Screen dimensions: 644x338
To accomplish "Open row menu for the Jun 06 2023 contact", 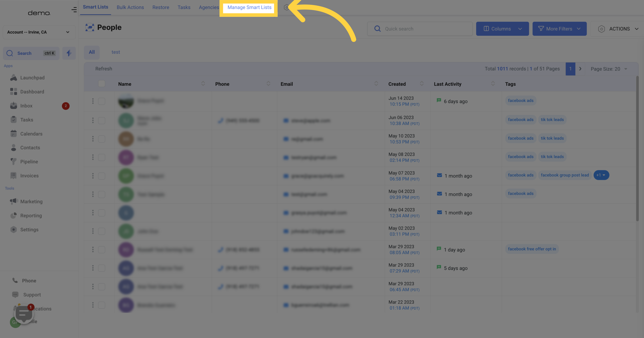I will tap(93, 121).
